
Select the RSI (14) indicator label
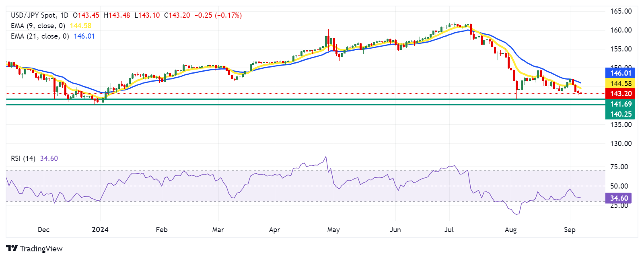tap(23, 158)
